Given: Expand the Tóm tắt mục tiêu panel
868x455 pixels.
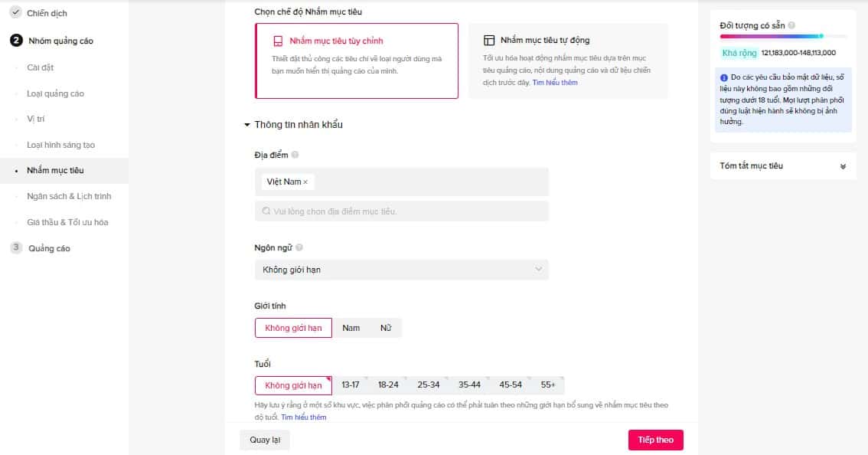Looking at the screenshot, I should [x=843, y=166].
